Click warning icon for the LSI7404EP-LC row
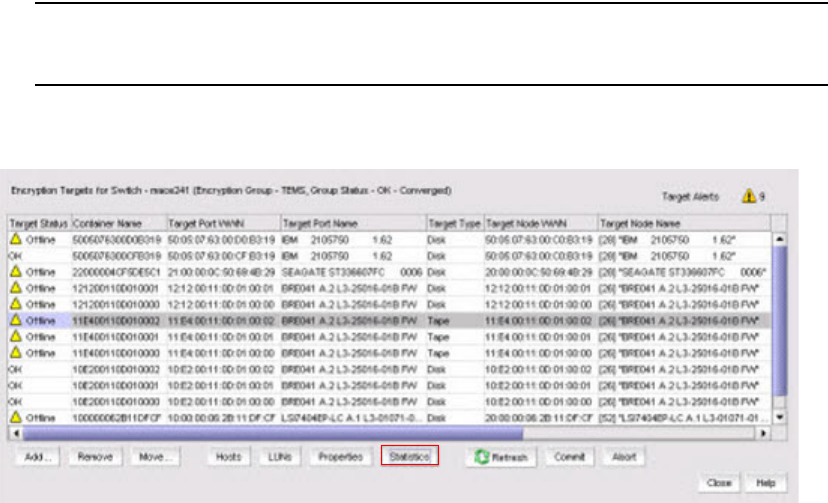This screenshot has width=828, height=503. [16, 415]
